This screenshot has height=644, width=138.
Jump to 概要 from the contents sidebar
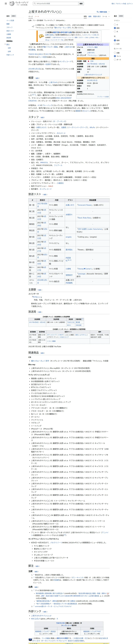click(8, 24)
